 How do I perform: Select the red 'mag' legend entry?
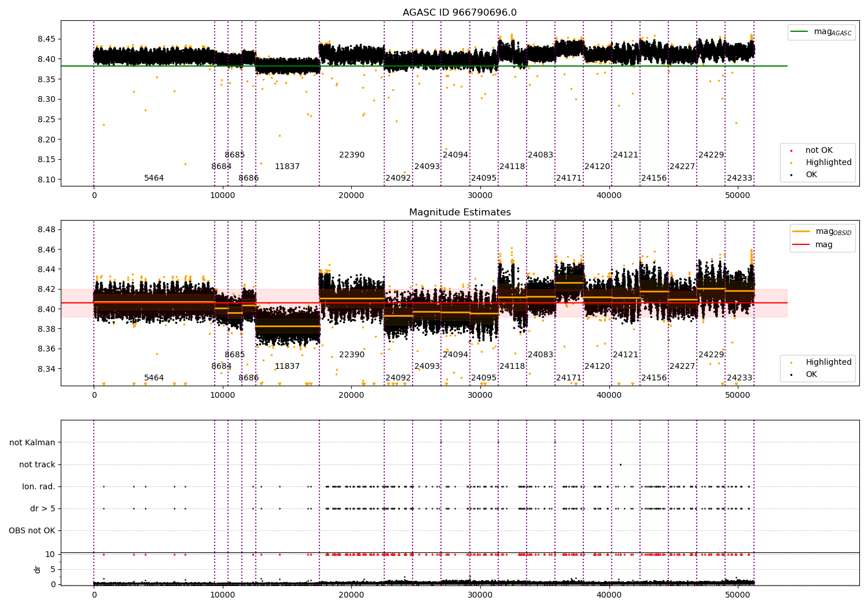coord(813,245)
